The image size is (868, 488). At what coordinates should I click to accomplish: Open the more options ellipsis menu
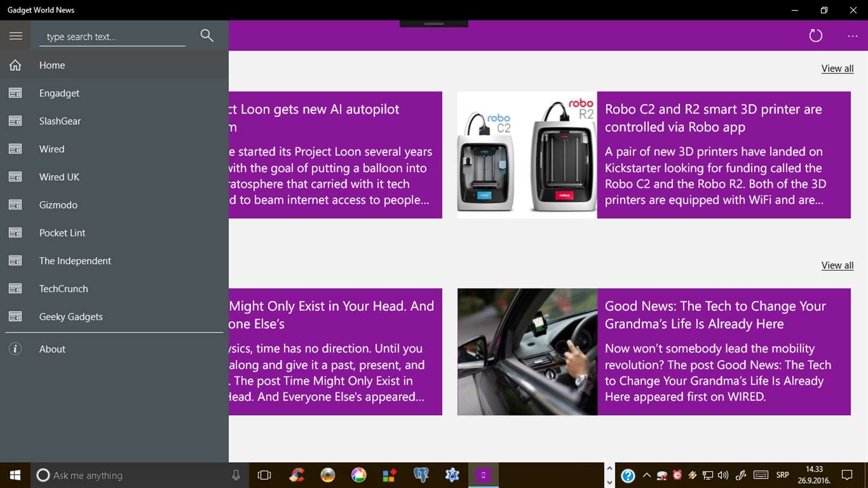(x=852, y=36)
